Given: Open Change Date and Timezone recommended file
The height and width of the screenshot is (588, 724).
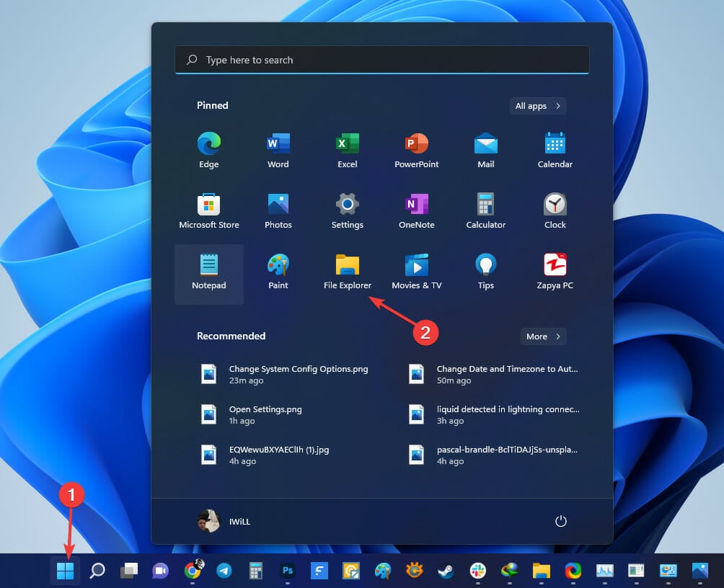Looking at the screenshot, I should (493, 374).
